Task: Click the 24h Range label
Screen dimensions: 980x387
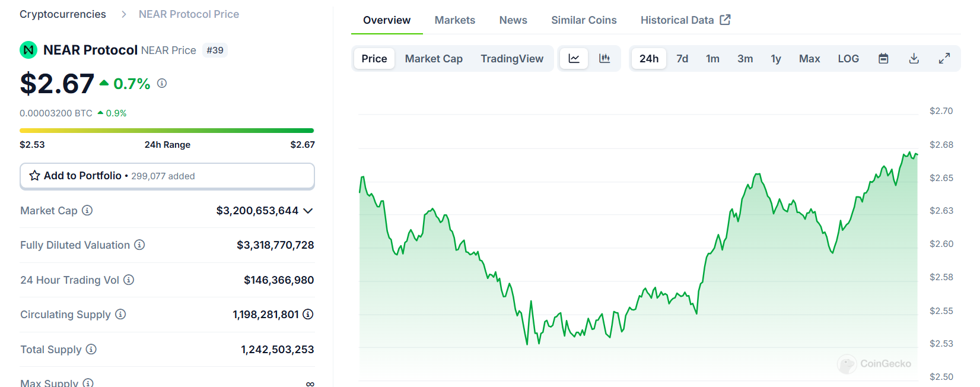Action: pyautogui.click(x=167, y=145)
